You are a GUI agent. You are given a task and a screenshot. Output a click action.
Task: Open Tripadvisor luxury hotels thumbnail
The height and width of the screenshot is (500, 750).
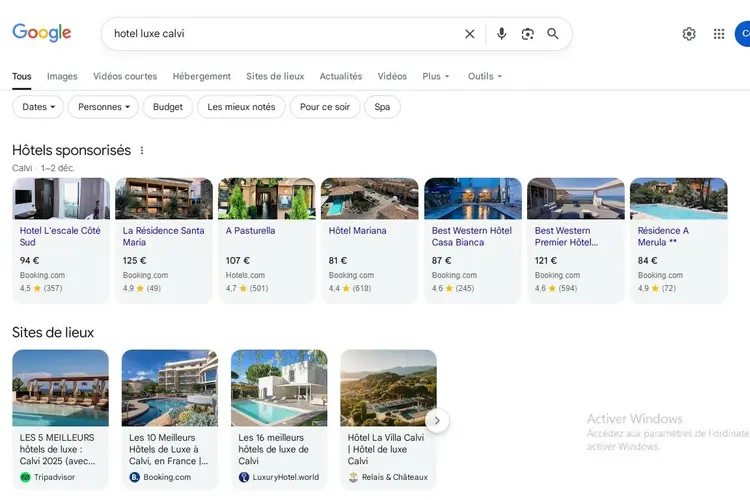(60, 388)
